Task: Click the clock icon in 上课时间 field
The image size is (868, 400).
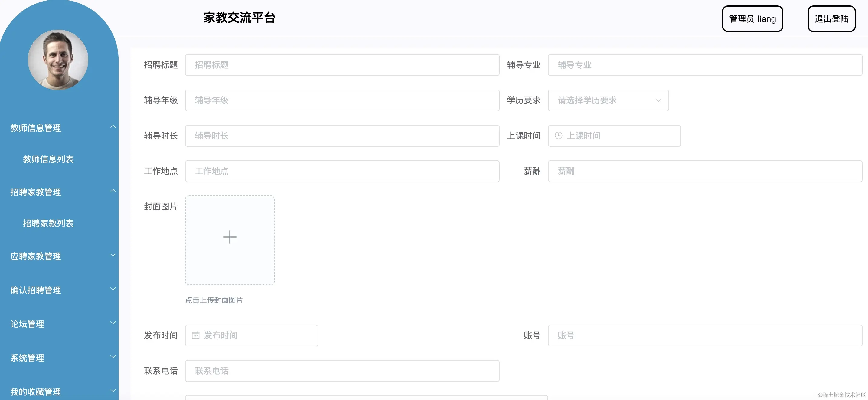Action: pos(558,136)
